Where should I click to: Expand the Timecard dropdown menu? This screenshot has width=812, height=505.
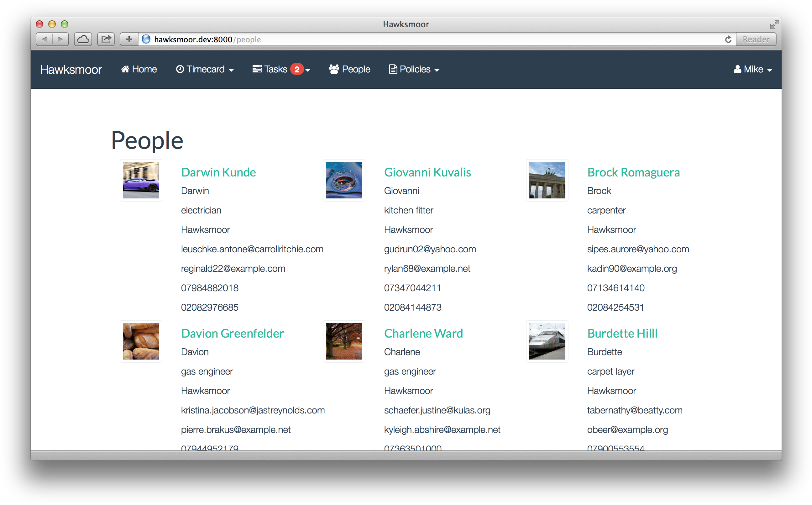[x=205, y=69]
